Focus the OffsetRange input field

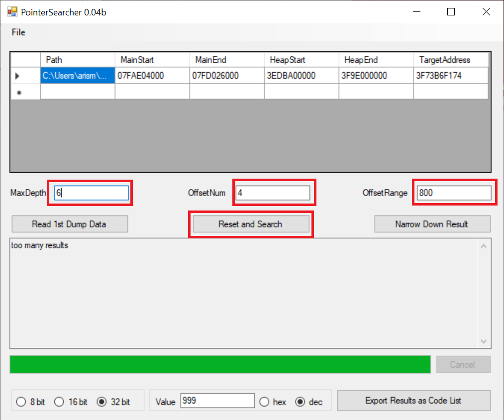click(454, 193)
